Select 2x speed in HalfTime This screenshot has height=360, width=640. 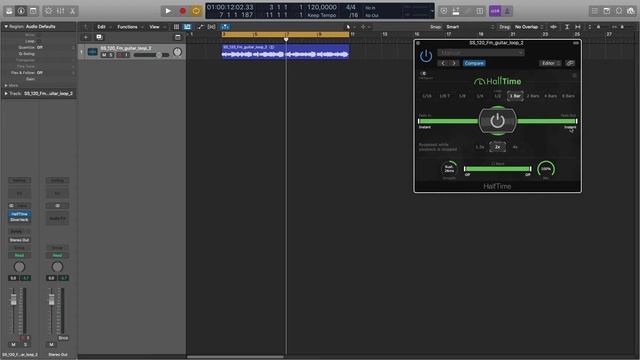tap(497, 147)
